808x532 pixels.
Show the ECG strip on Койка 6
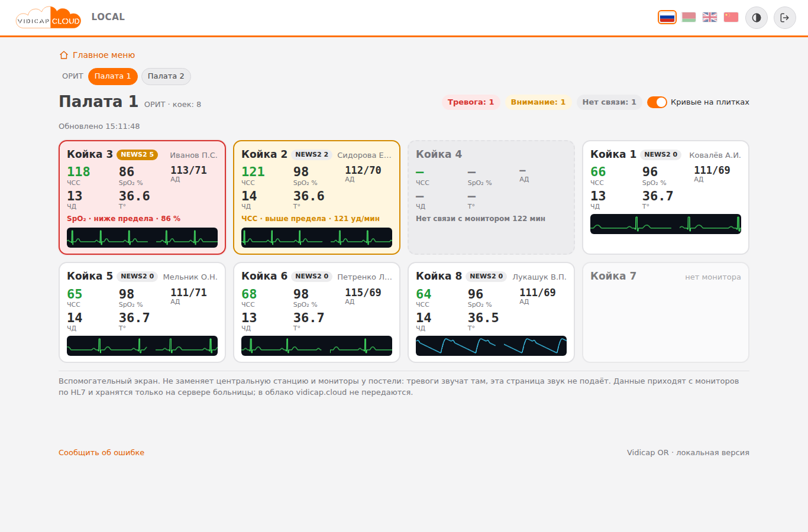click(x=316, y=346)
